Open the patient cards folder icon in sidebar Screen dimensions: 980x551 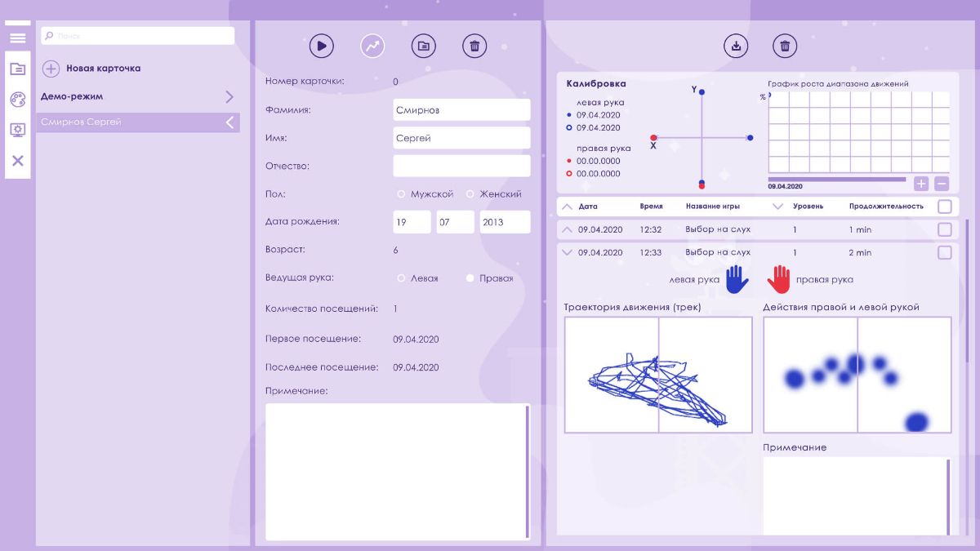click(x=17, y=69)
